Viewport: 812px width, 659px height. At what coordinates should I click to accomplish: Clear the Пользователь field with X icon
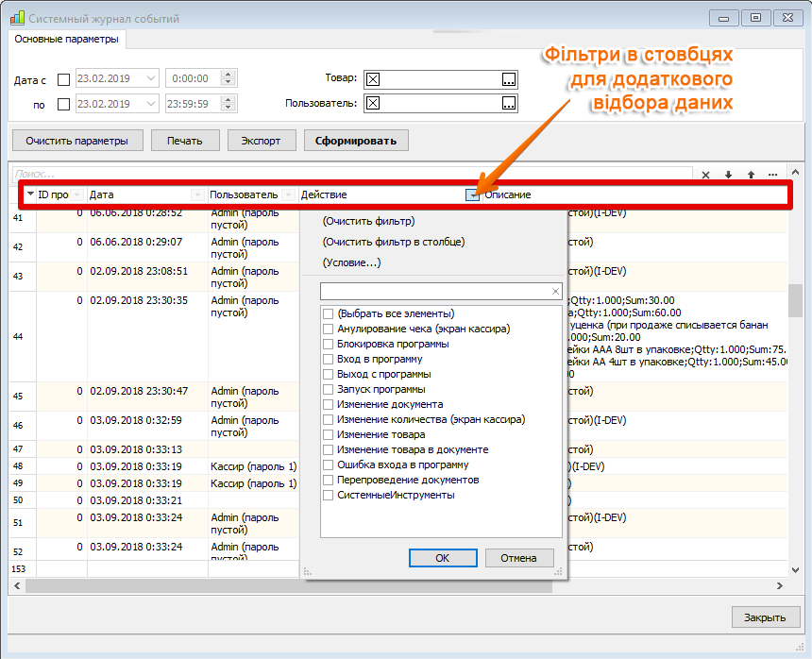coord(373,103)
